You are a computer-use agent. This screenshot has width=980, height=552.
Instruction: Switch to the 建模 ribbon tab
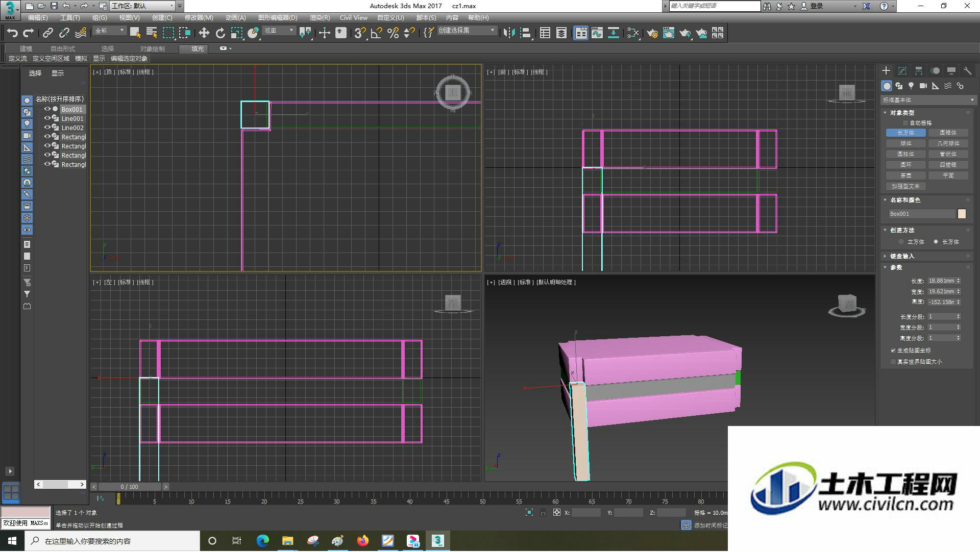[26, 48]
